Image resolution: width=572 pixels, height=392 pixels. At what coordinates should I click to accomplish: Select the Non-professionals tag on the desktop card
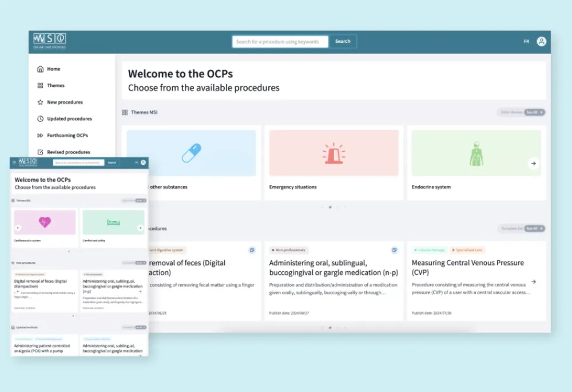(288, 250)
